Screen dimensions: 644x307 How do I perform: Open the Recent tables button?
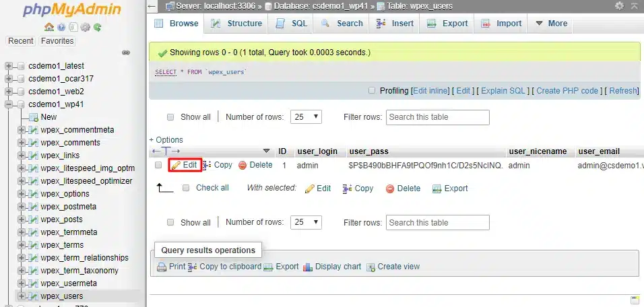coord(20,41)
